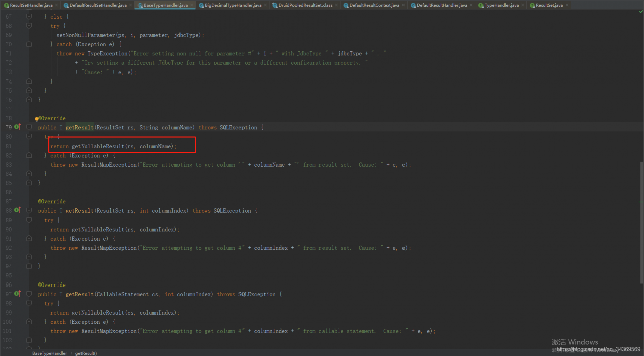Collapse the else block at line 67
The width and height of the screenshot is (644, 356).
pyautogui.click(x=29, y=17)
